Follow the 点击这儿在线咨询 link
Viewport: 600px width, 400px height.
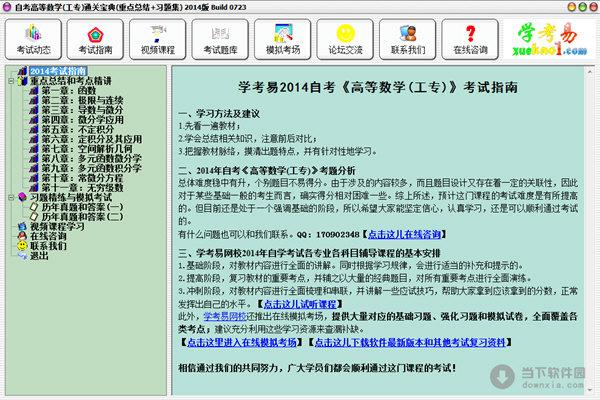tap(404, 234)
